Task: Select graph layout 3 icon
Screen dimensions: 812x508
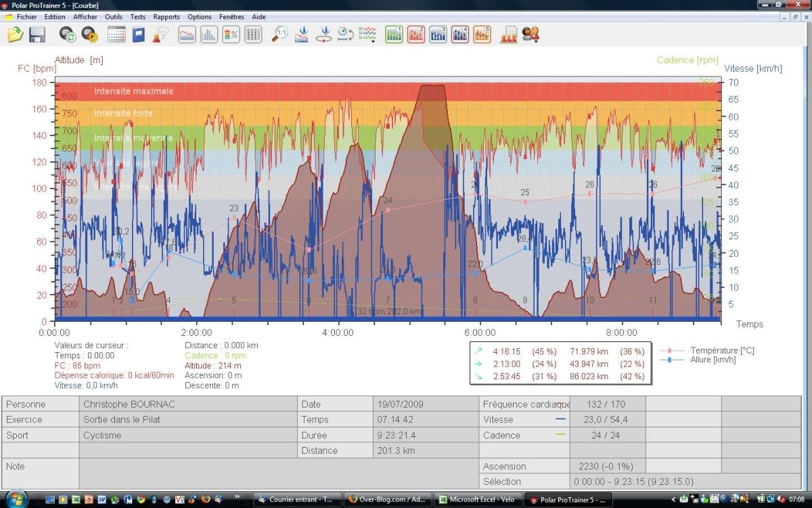Action: tap(438, 34)
